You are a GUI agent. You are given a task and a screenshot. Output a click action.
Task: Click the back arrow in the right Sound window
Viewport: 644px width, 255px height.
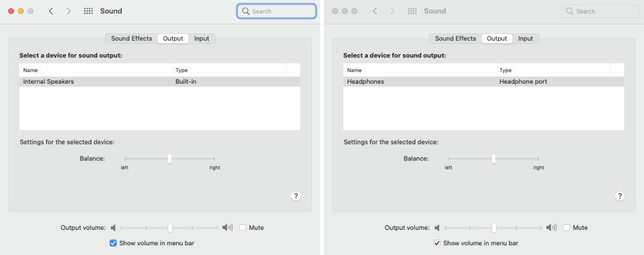point(375,11)
